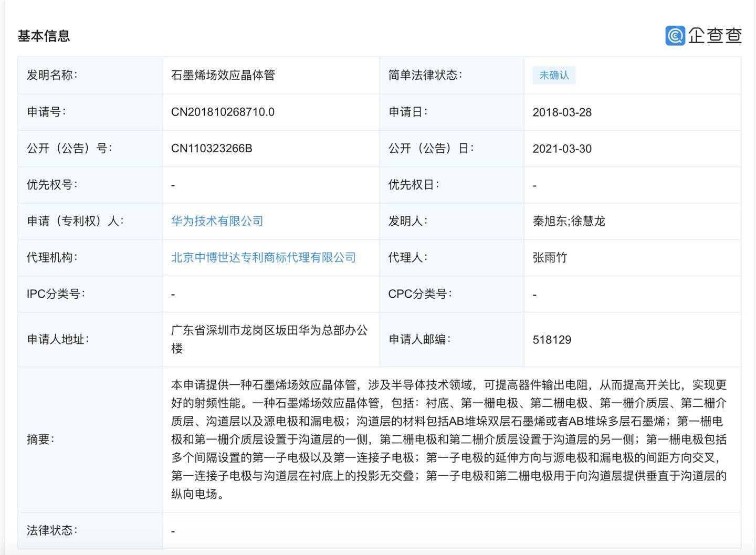Click the 基本信息 section header
Screen dimensions: 756x555
[x=44, y=37]
